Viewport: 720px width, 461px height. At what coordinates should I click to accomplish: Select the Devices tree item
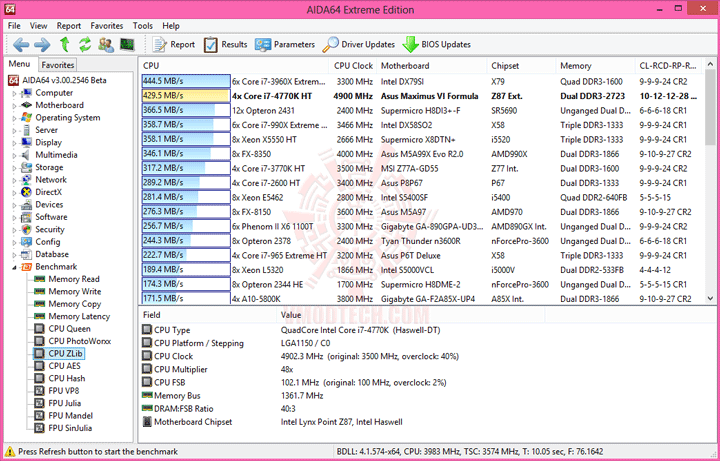click(x=49, y=204)
